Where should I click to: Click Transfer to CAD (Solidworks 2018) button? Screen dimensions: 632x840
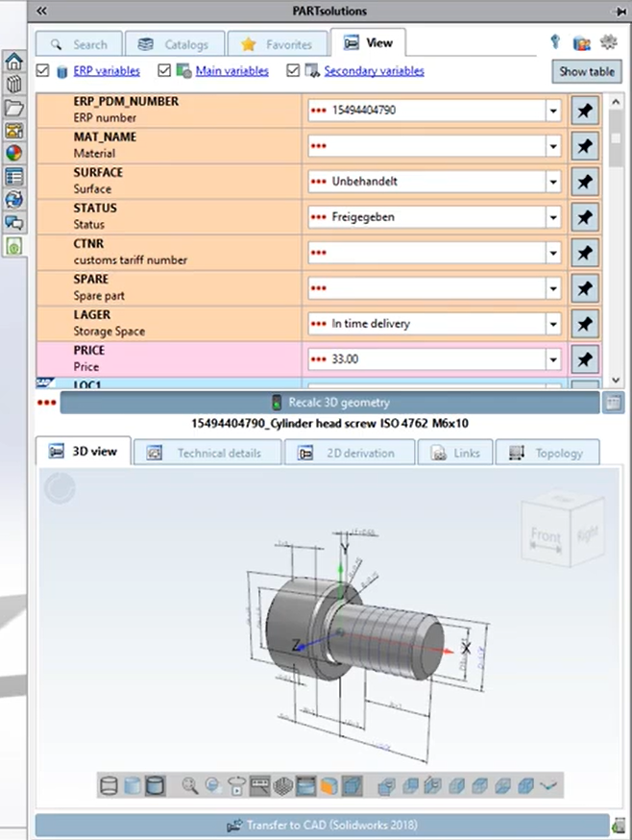click(x=323, y=825)
